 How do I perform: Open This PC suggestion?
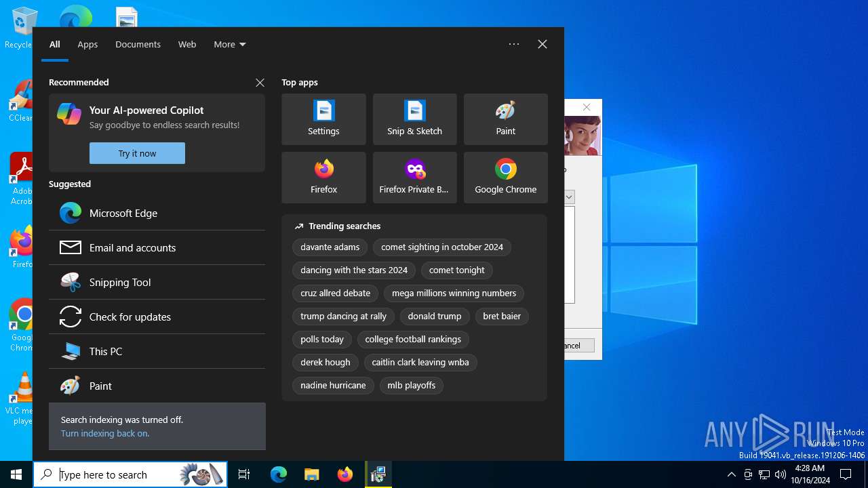(157, 351)
